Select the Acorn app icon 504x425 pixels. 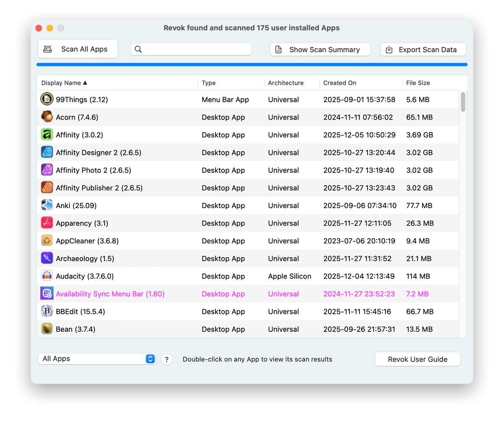pos(47,117)
